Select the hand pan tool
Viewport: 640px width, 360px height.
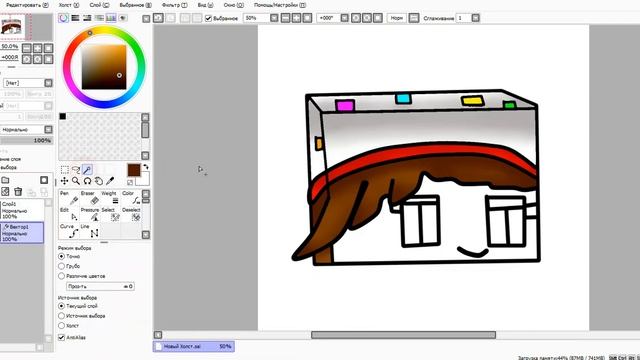tap(99, 181)
